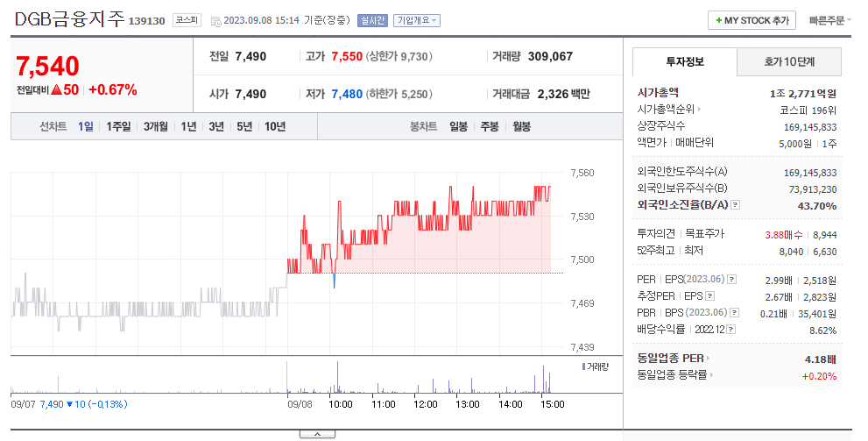Viewport: 868px width, 441px height.
Task: Expand the 기업개요 dropdown
Action: click(x=417, y=20)
